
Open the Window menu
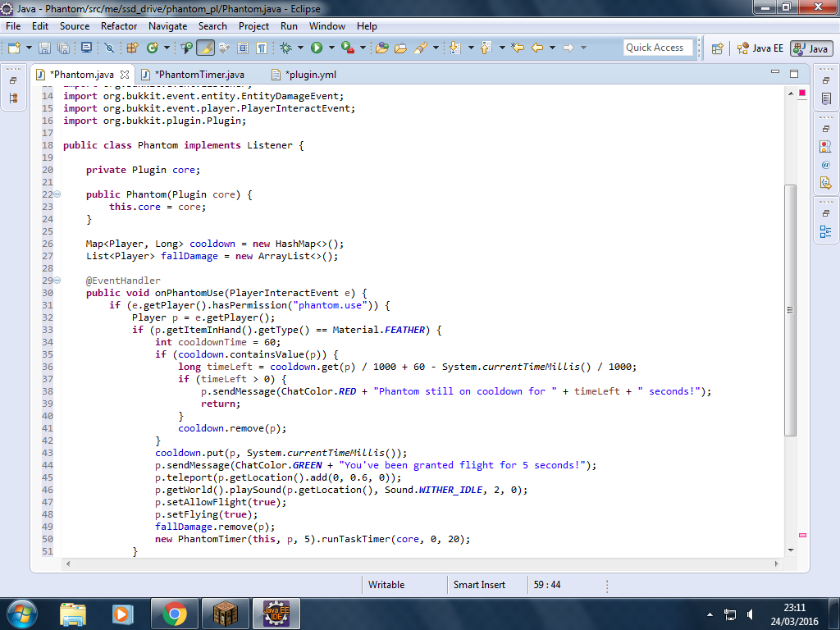pyautogui.click(x=327, y=26)
